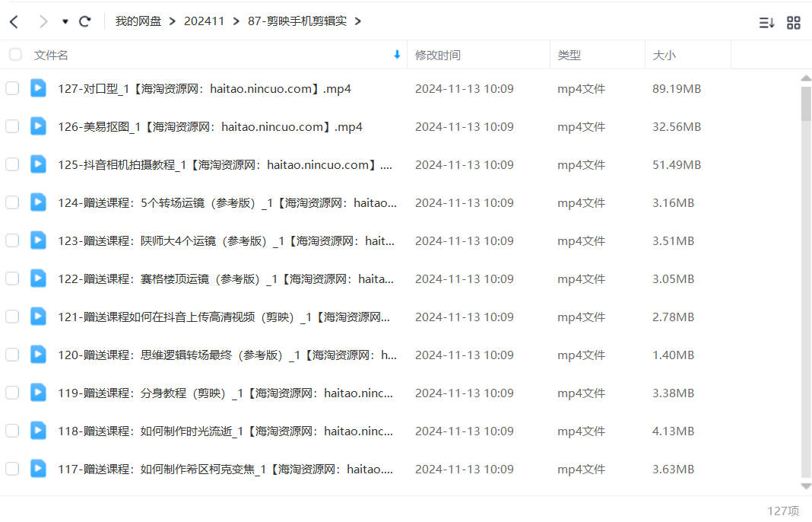Refresh the current folder listing
Image resolution: width=812 pixels, height=522 pixels.
[85, 21]
